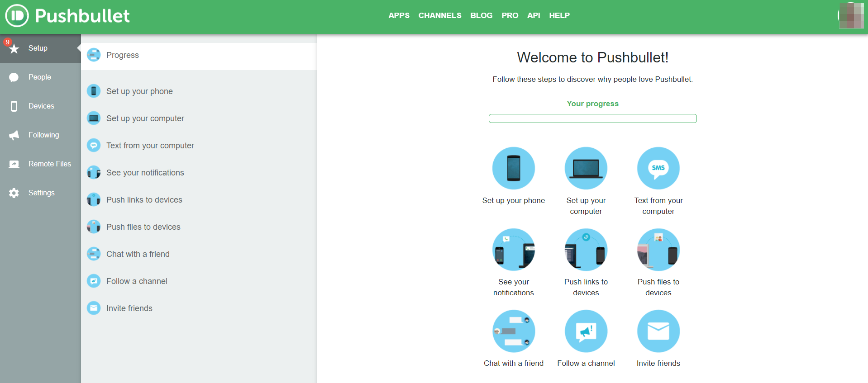Switch to the Devices sidebar section
The width and height of the screenshot is (868, 383).
[x=40, y=106]
